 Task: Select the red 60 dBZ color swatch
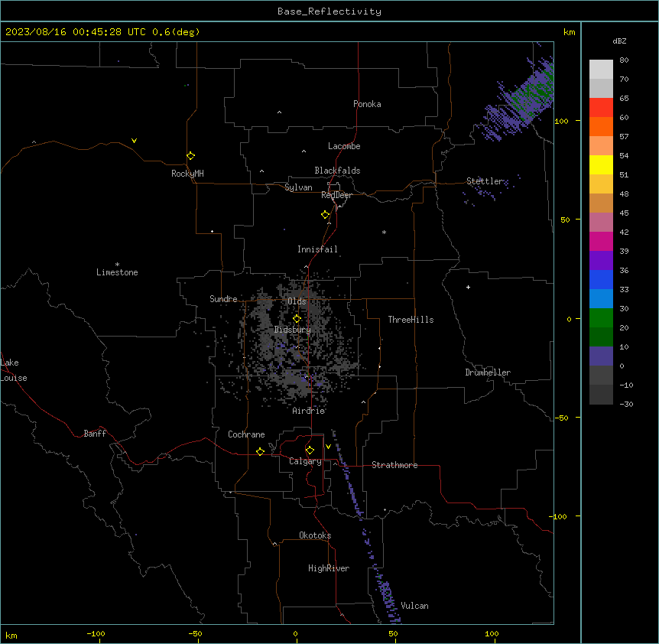(x=601, y=108)
